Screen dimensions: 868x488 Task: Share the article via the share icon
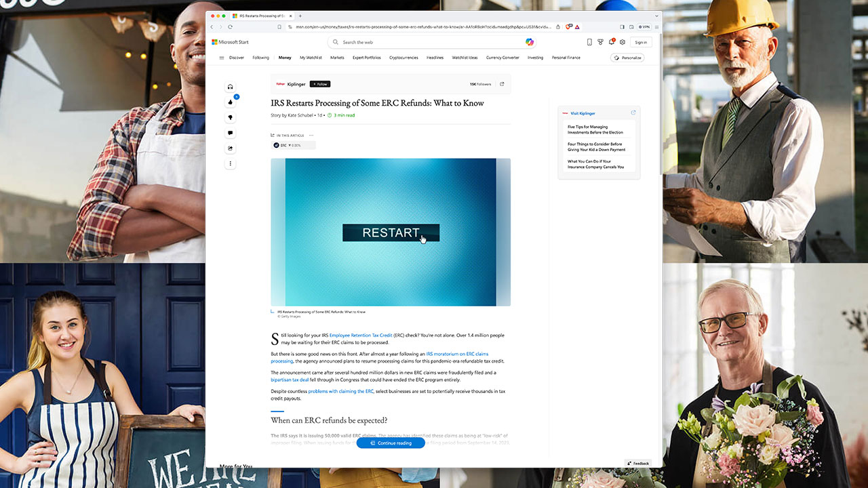click(231, 148)
